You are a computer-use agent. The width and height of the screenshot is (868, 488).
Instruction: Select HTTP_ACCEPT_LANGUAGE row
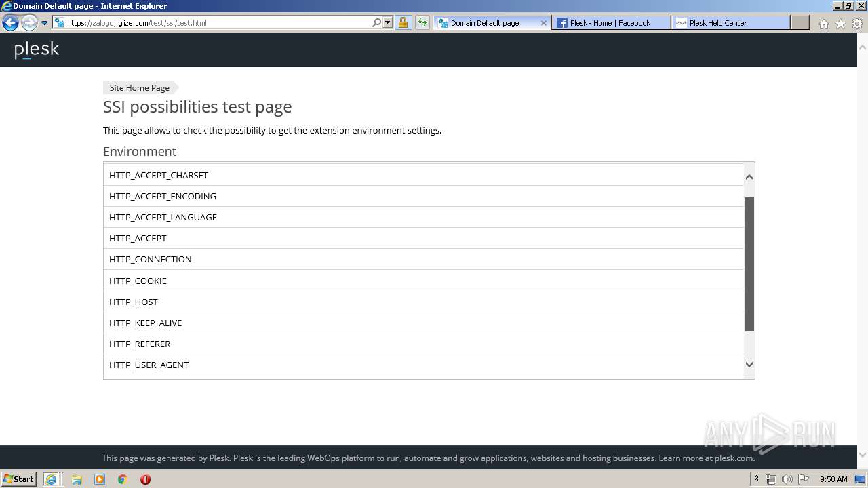[424, 217]
